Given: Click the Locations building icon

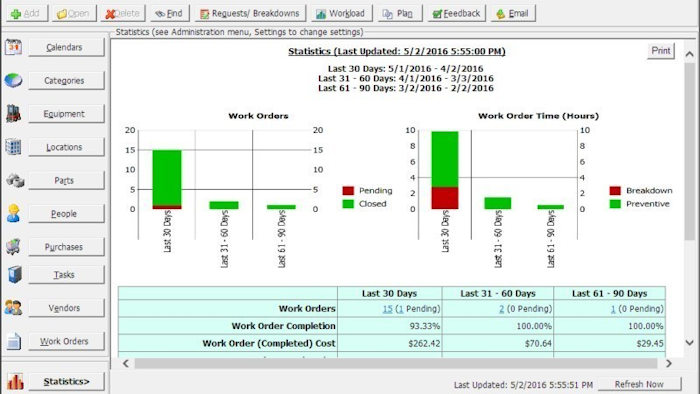Looking at the screenshot, I should tap(13, 147).
